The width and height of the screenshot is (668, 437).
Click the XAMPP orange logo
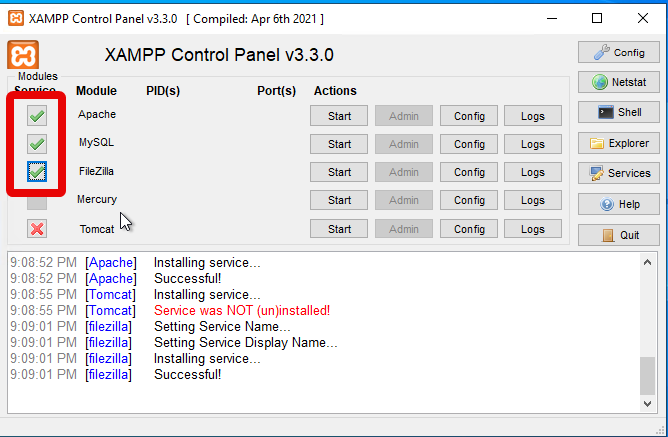pos(23,55)
